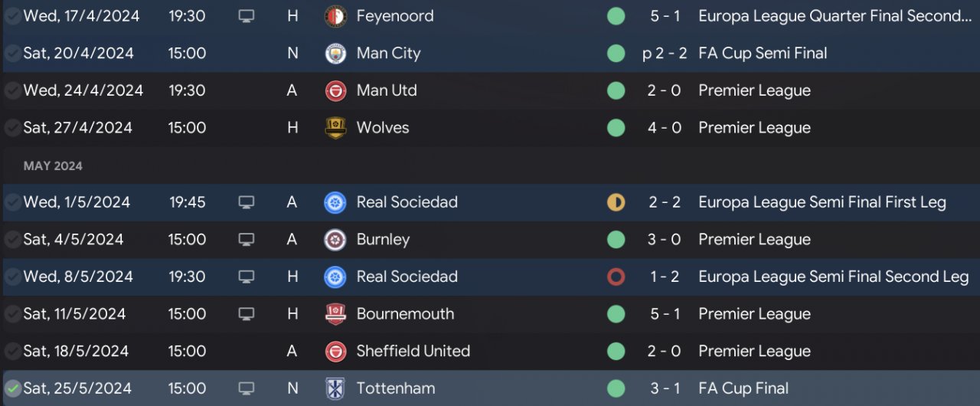Screen dimensions: 980x406
Task: Click the Wolves club badge
Action: [335, 128]
